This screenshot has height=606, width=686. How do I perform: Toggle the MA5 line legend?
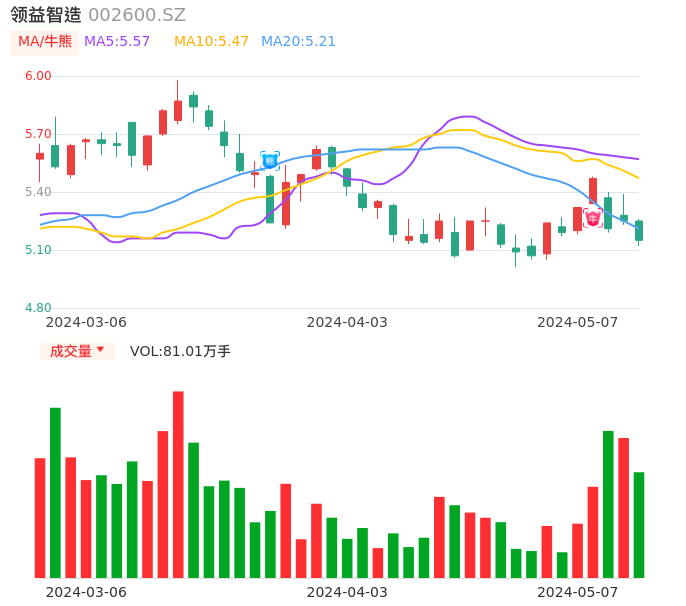tap(117, 42)
